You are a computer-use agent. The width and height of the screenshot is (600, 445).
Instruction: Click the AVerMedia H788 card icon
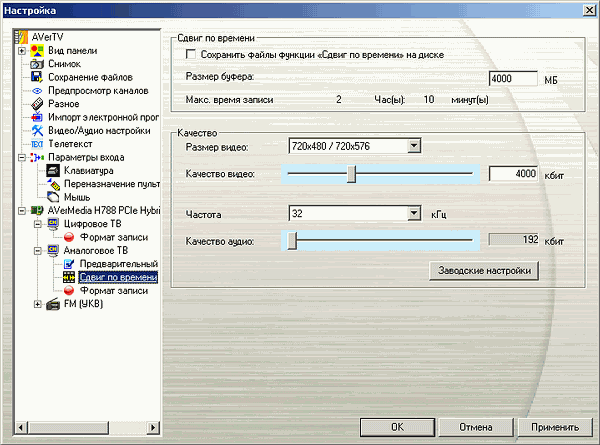point(37,210)
